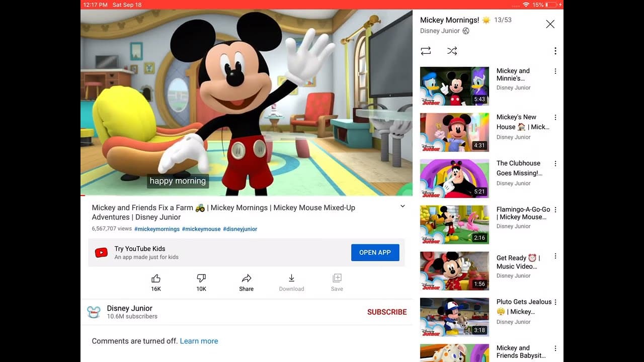The height and width of the screenshot is (362, 644).
Task: Open options for Get Ready Music Video
Action: click(555, 256)
